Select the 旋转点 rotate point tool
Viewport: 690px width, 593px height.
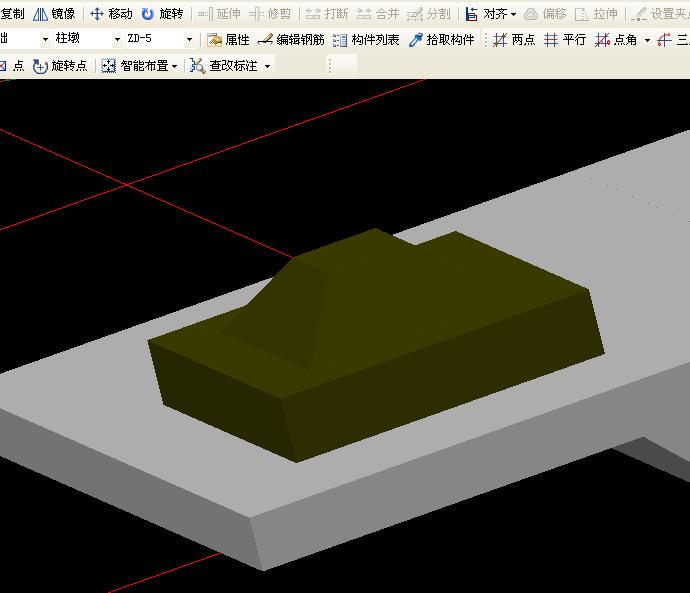point(60,66)
